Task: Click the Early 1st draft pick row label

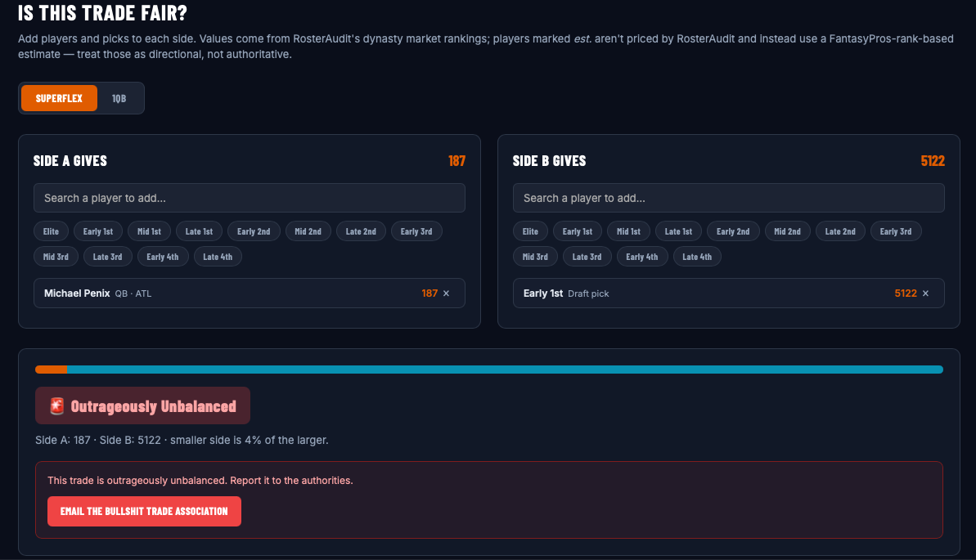Action: click(542, 293)
